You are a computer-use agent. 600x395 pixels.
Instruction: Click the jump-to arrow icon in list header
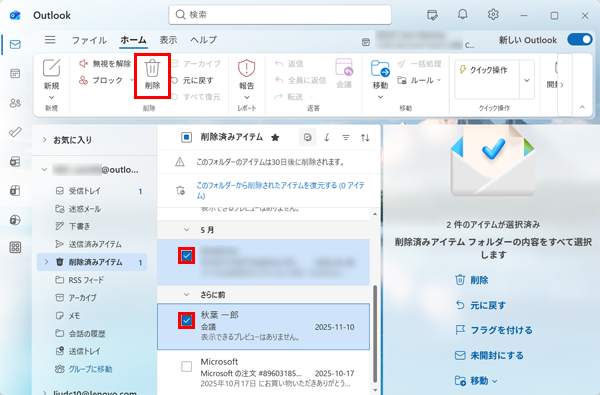click(327, 137)
